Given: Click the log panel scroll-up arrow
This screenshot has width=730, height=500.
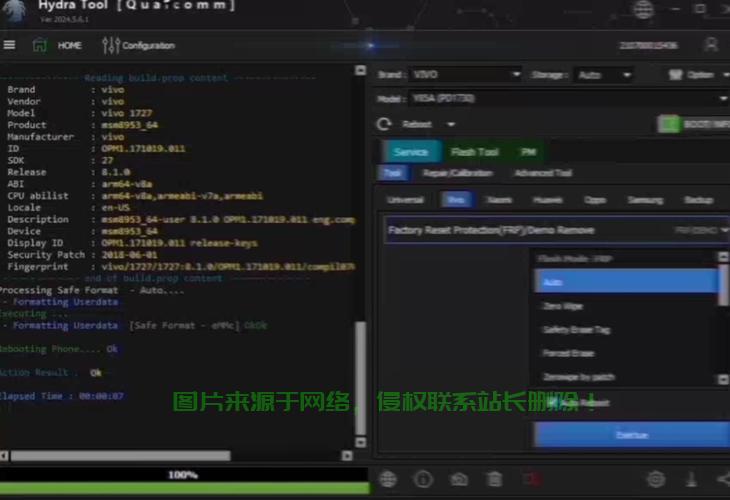Looking at the screenshot, I should 360,70.
